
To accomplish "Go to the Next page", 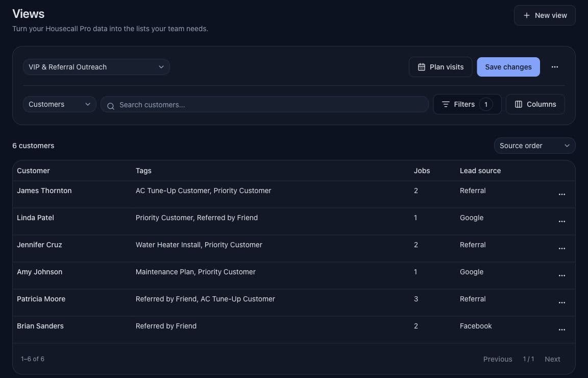I will [x=552, y=359].
